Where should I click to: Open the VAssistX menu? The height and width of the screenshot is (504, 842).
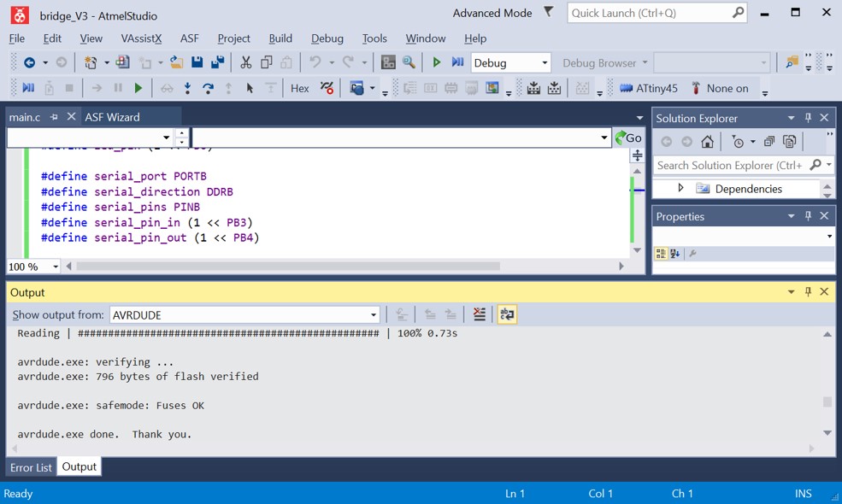tap(141, 38)
